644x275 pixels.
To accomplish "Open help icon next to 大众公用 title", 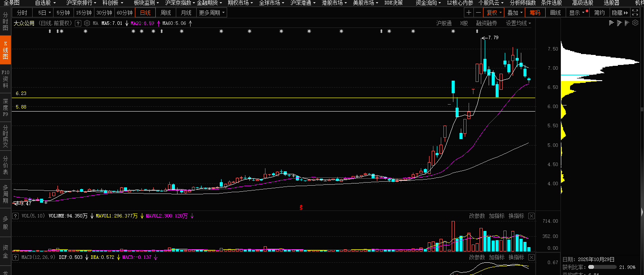I will pyautogui.click(x=78, y=23).
